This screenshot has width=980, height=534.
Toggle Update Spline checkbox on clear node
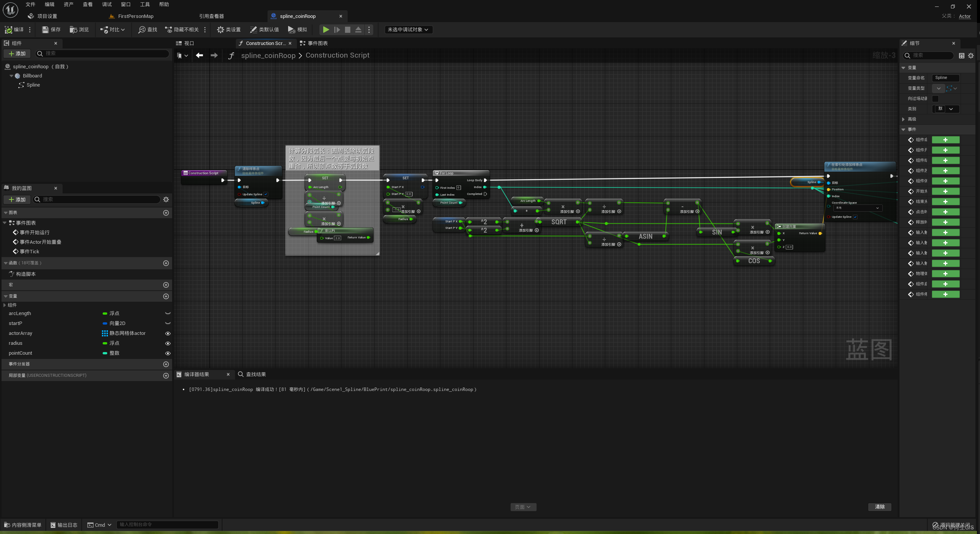tap(266, 194)
